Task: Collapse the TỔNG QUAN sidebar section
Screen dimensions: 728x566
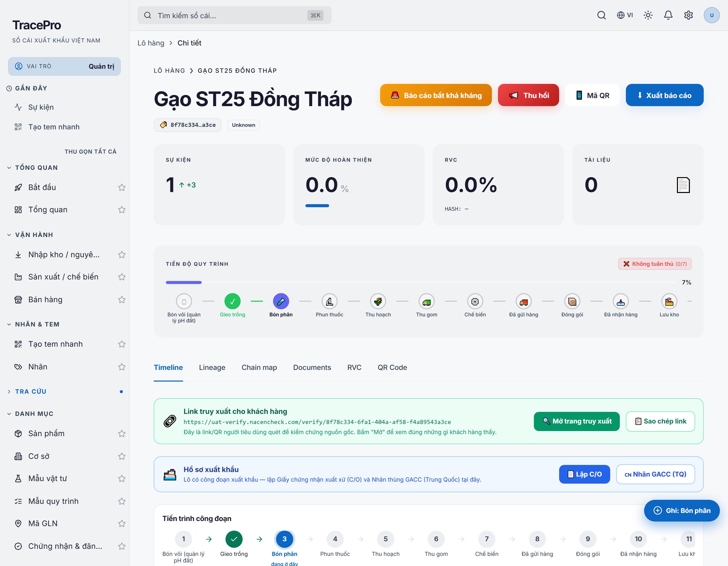Action: click(32, 168)
